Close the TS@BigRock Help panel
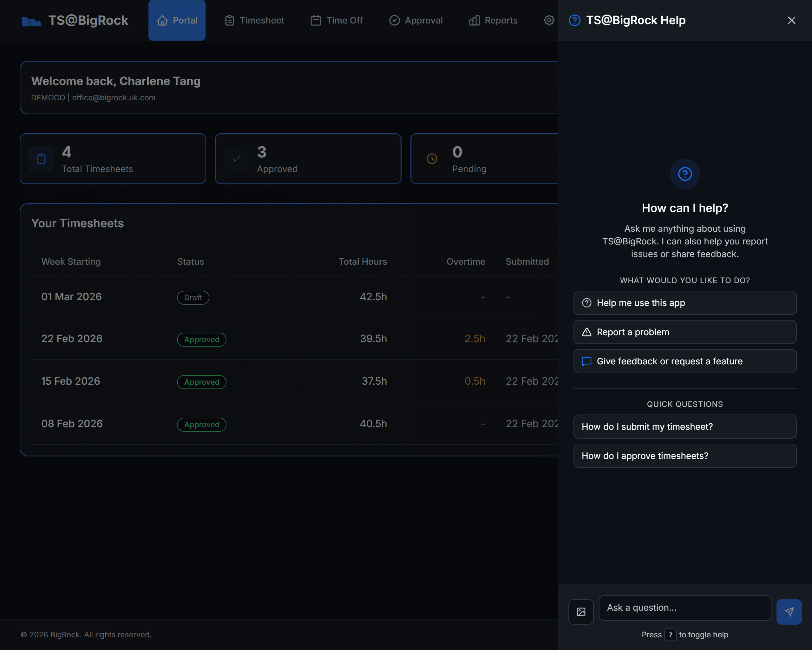 (791, 20)
